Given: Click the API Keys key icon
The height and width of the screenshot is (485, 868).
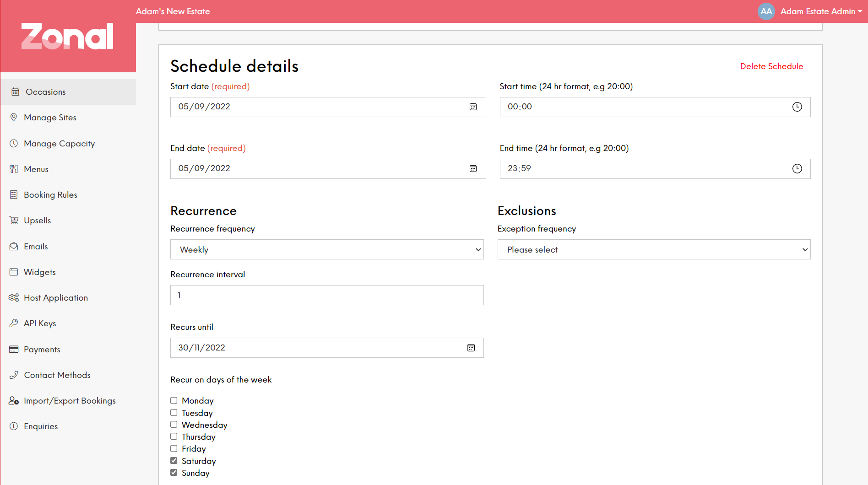Looking at the screenshot, I should (14, 323).
